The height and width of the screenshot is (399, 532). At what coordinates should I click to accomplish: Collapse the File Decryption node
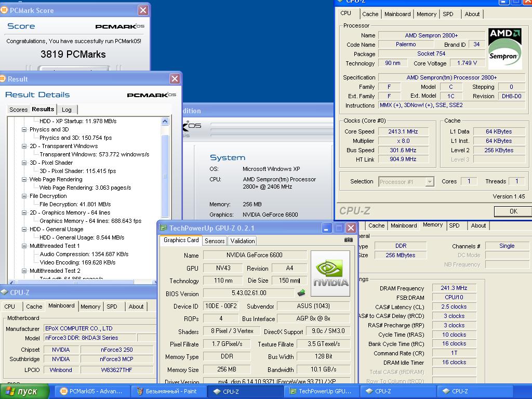(x=24, y=196)
